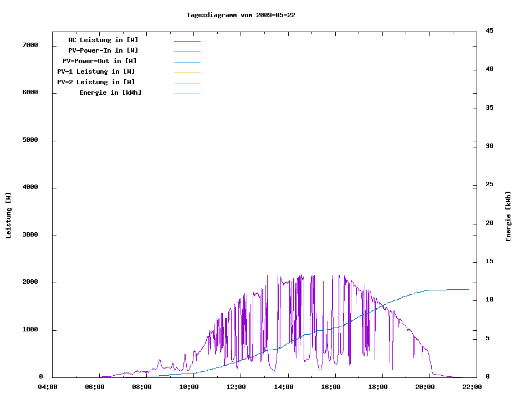Select the 18:00 time axis label

pos(378,387)
